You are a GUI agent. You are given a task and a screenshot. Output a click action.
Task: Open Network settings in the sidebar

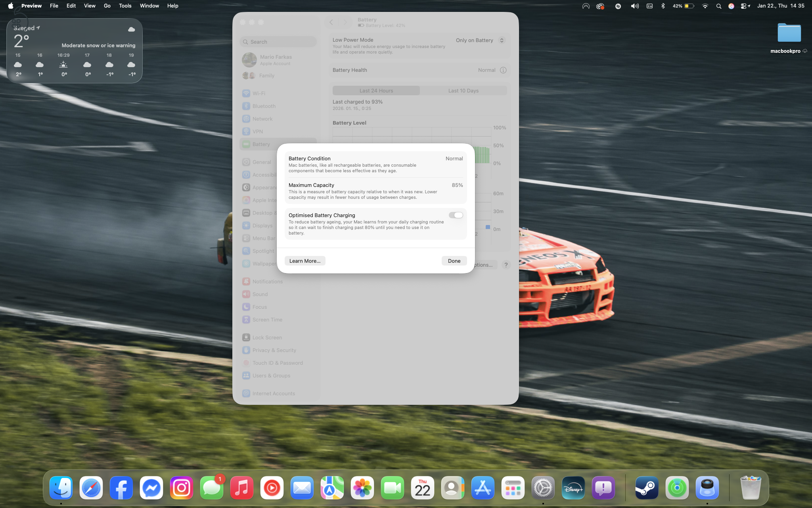(x=262, y=119)
